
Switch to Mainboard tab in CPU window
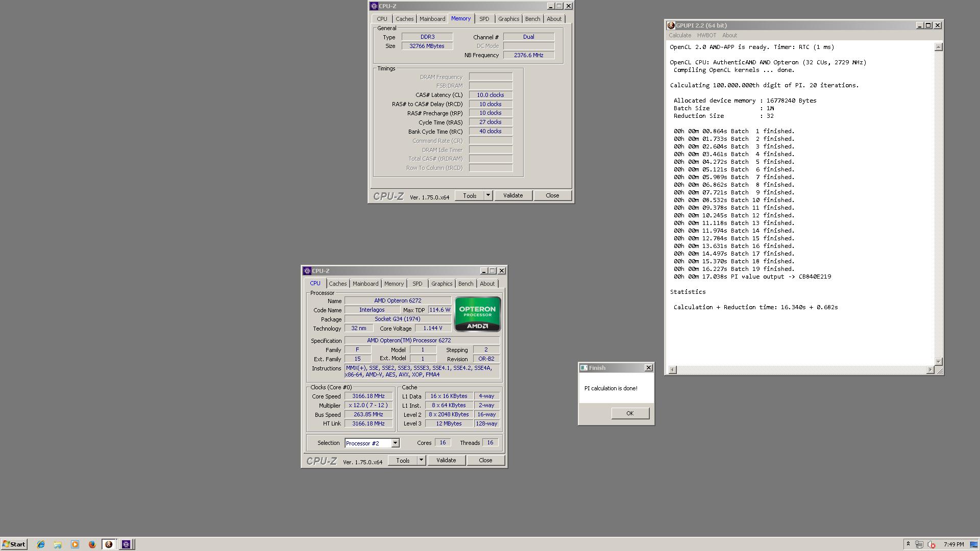[365, 284]
